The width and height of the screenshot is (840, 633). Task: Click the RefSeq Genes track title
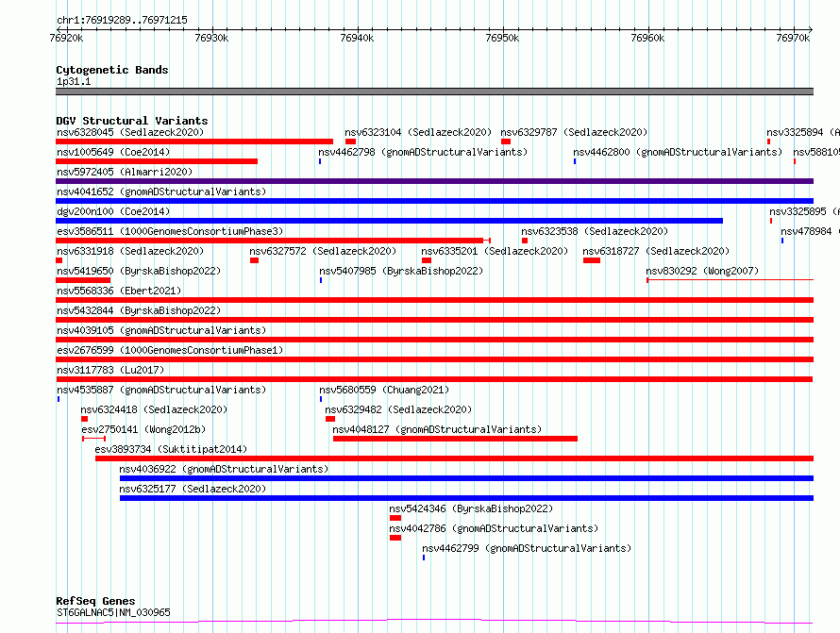click(95, 601)
